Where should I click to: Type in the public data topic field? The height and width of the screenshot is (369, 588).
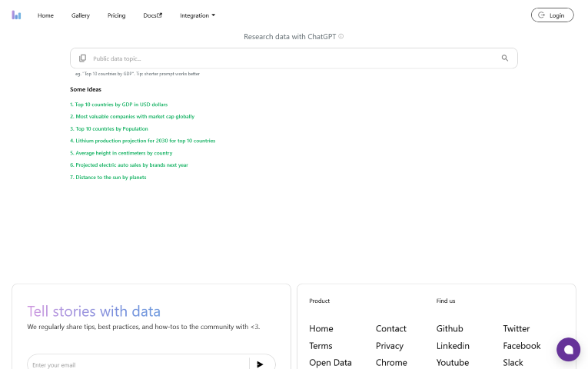[292, 58]
